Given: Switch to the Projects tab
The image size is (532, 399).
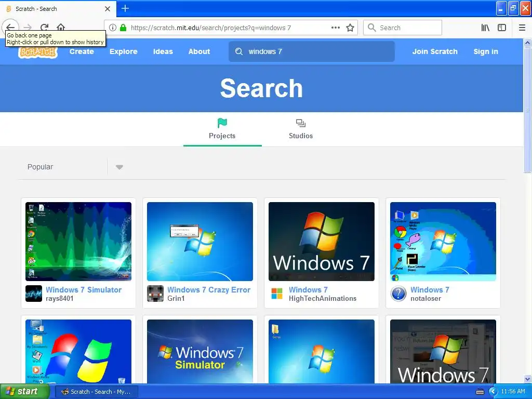Looking at the screenshot, I should (x=222, y=129).
